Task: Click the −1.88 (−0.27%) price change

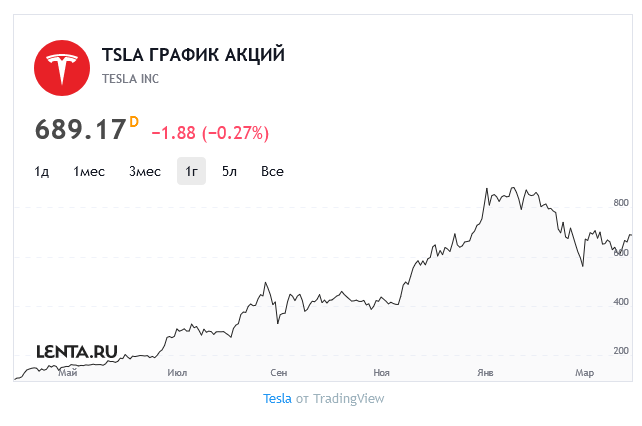Action: pos(210,133)
